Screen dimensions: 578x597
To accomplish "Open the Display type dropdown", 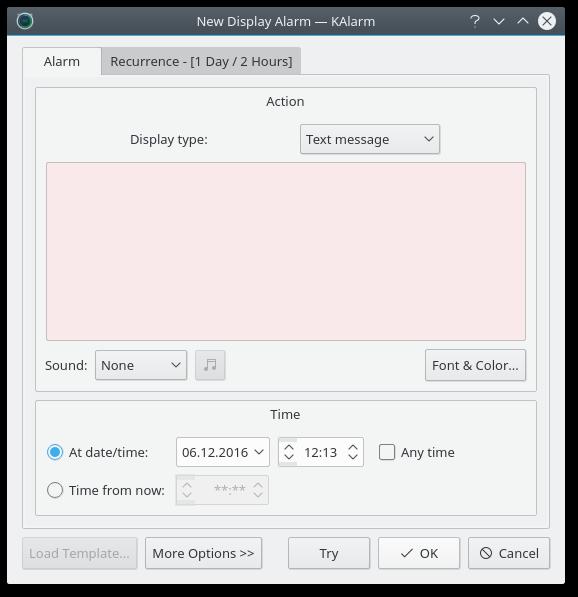I will point(370,139).
